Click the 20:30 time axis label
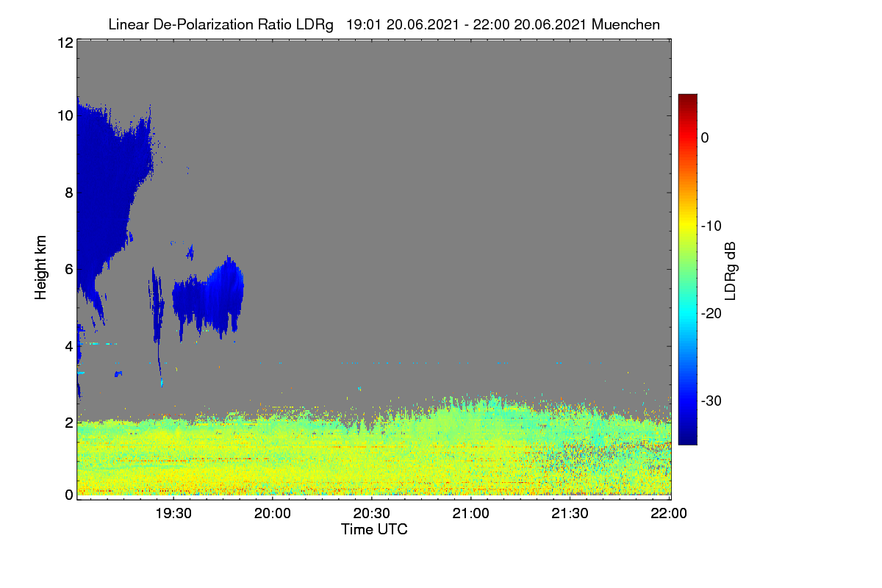 [x=372, y=513]
